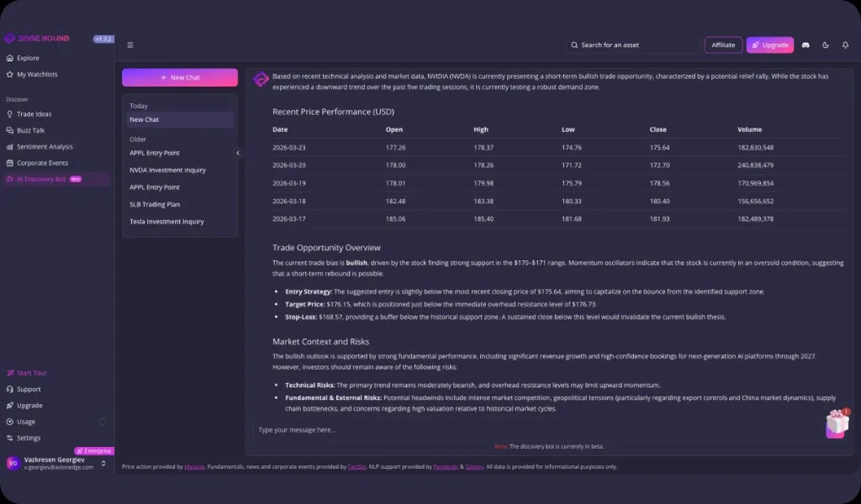
Task: Open Support via the headset icon
Action: [x=12, y=389]
